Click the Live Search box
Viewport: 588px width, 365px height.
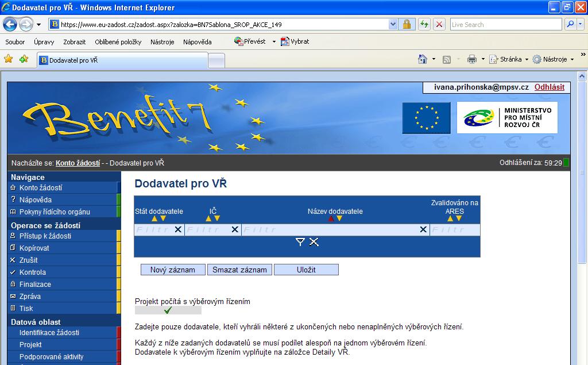click(x=505, y=25)
